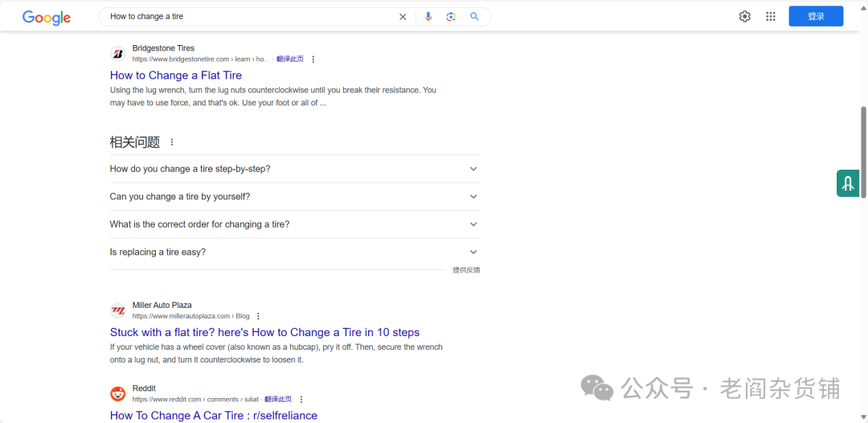Image resolution: width=868 pixels, height=423 pixels.
Task: Click the Reddit site name
Action: click(x=144, y=388)
